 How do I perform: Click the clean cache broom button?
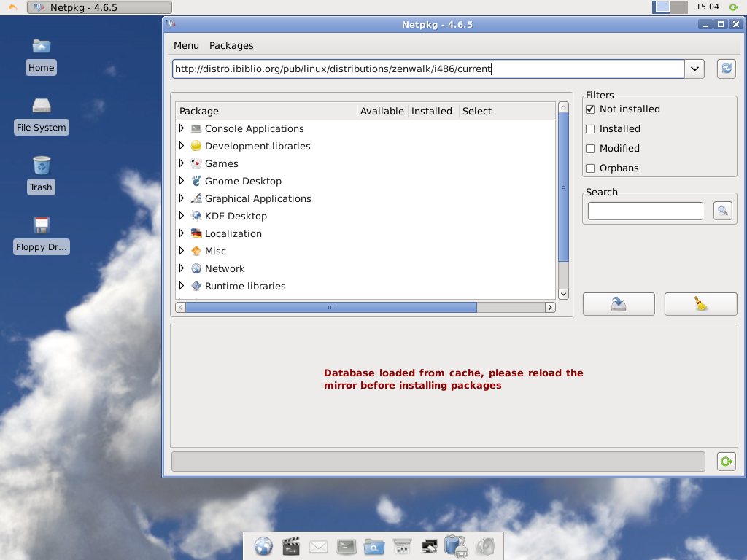(x=700, y=304)
